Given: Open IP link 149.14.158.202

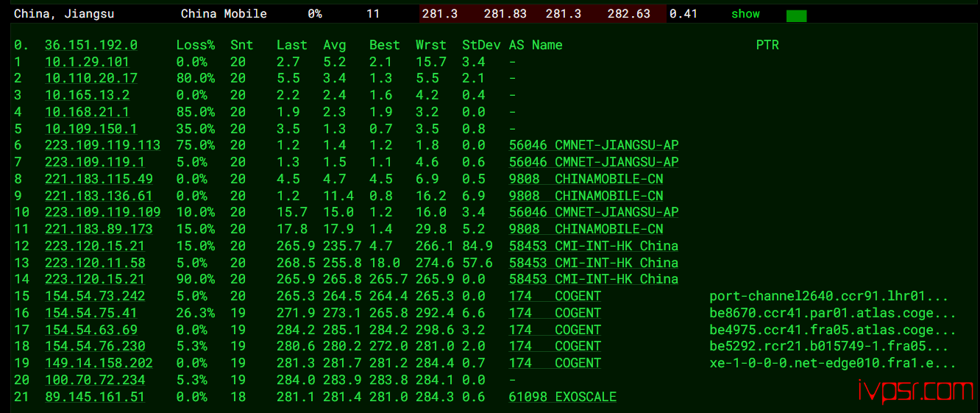Looking at the screenshot, I should point(99,363).
